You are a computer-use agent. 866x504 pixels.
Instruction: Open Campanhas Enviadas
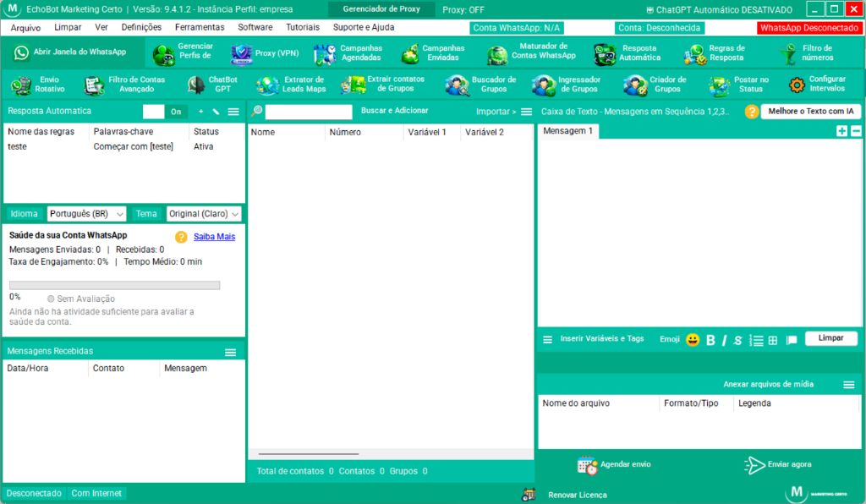click(433, 53)
